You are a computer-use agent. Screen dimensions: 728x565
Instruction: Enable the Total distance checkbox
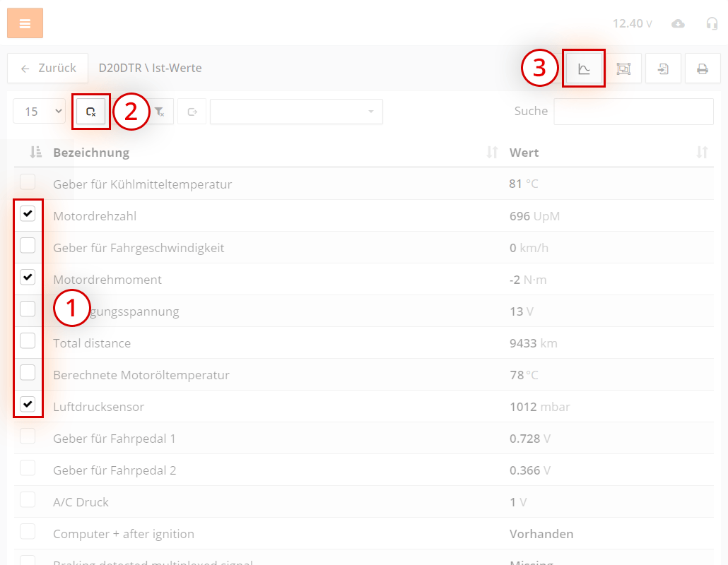point(28,341)
